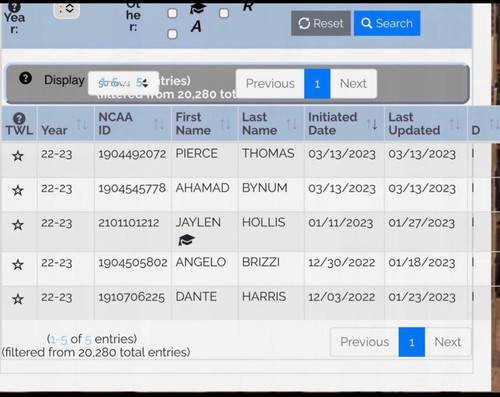Click last name THOMAS
Screen dimensions: 500x397
268,153
